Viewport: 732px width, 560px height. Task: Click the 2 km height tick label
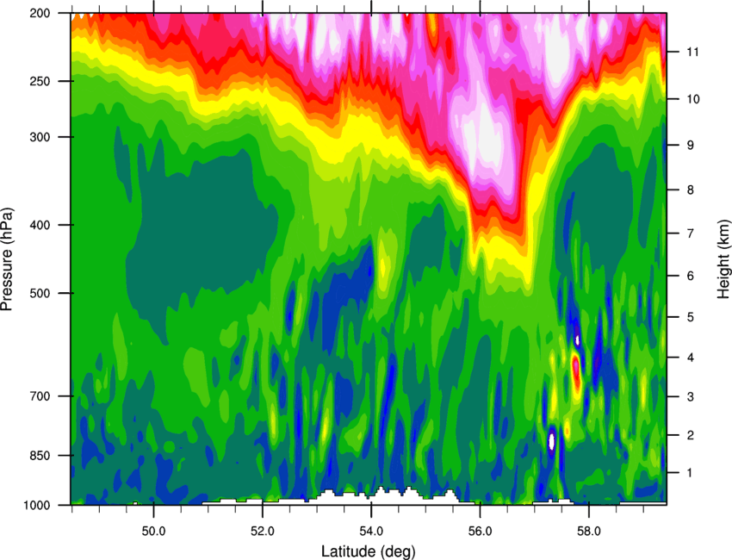[x=690, y=435]
